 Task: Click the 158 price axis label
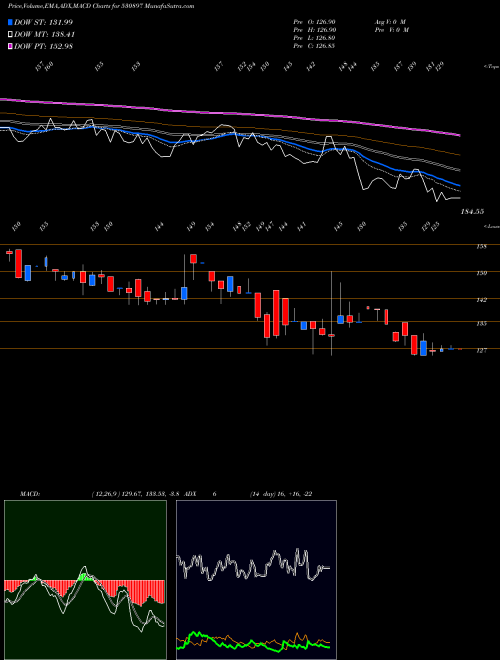point(481,247)
